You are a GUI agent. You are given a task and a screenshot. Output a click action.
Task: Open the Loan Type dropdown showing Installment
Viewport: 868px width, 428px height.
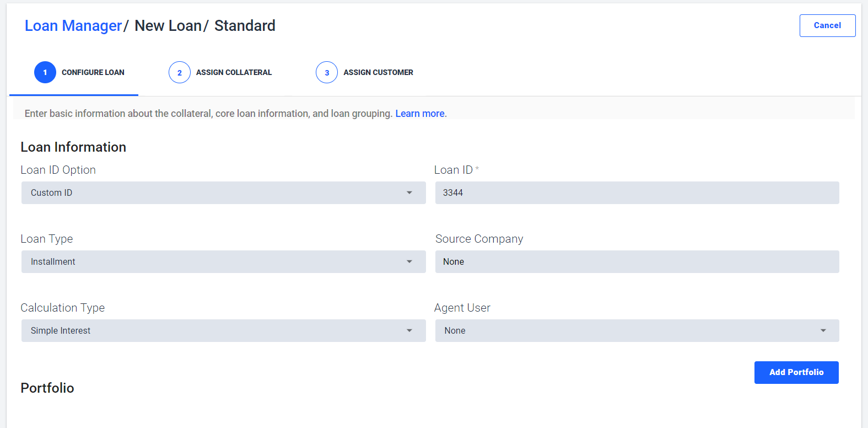click(224, 262)
